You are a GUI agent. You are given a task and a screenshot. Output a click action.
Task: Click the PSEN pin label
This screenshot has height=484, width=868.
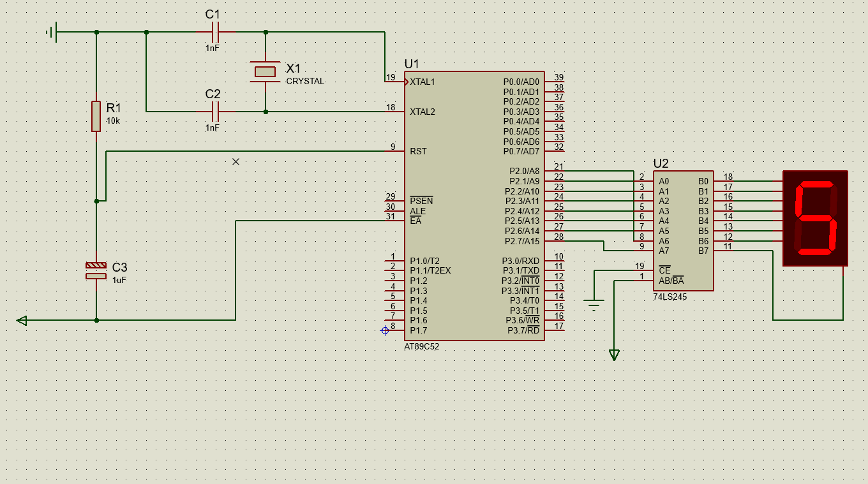[421, 201]
